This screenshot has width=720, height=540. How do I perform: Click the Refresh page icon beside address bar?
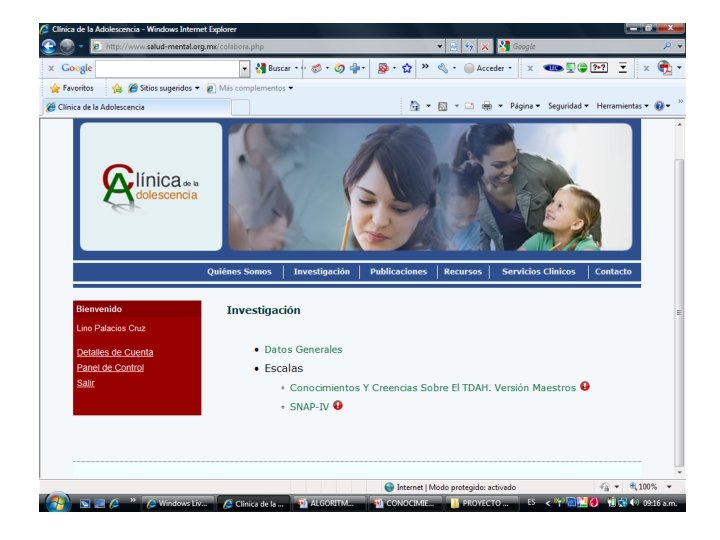click(469, 46)
